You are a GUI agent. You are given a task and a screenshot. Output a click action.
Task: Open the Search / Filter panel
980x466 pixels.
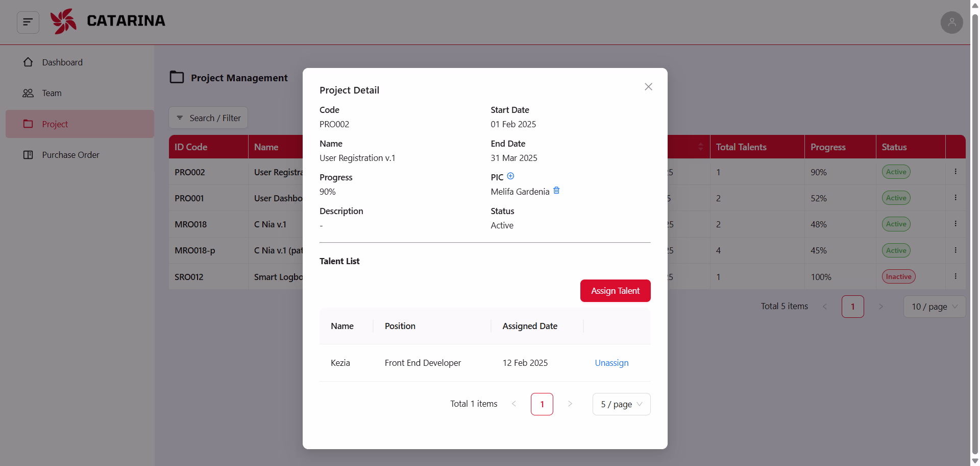[x=208, y=118]
